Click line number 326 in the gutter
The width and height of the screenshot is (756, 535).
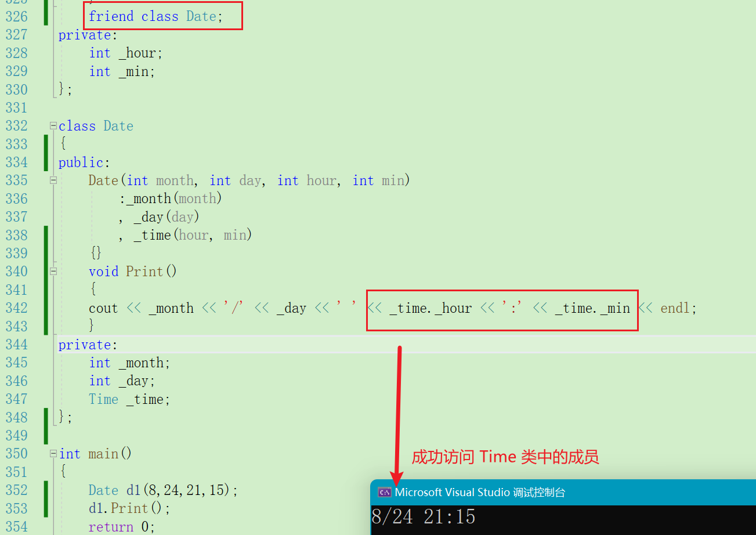[16, 16]
